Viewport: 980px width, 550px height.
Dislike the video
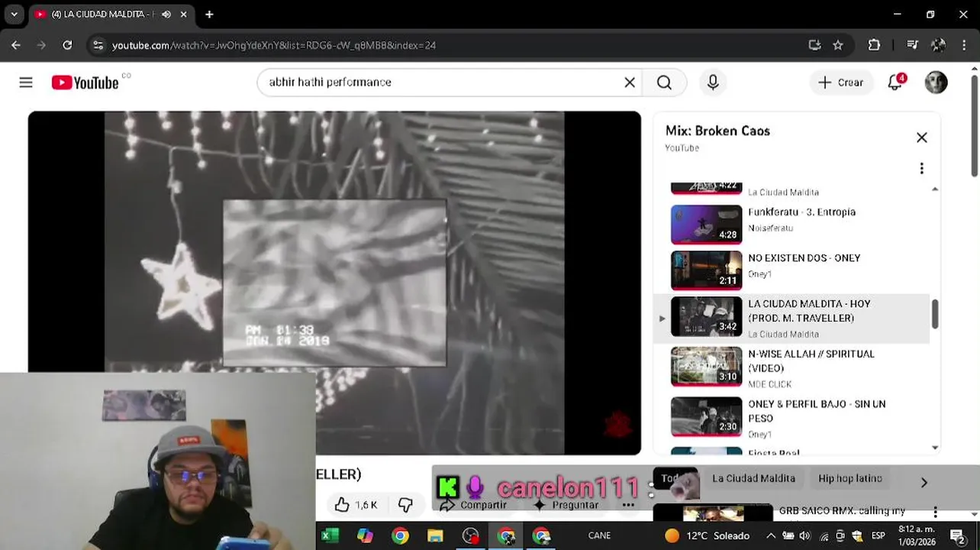pyautogui.click(x=405, y=505)
